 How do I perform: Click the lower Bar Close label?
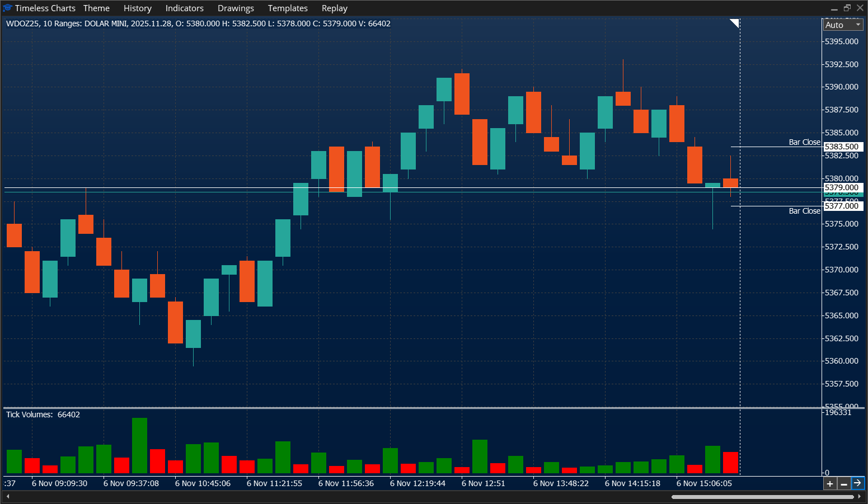[x=804, y=211]
